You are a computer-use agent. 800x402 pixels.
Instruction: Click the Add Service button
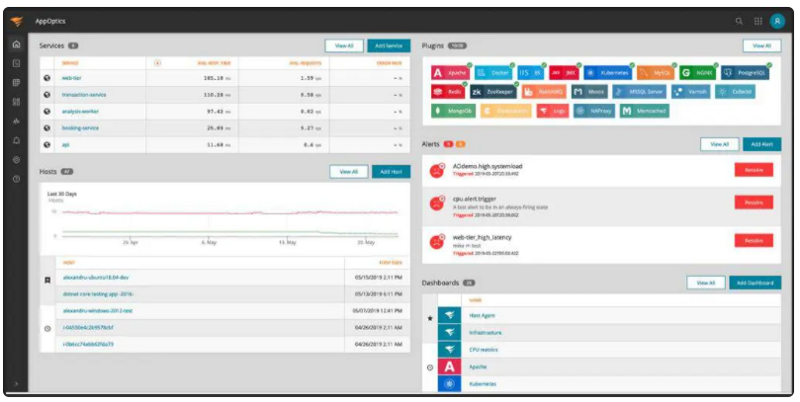pyautogui.click(x=389, y=45)
